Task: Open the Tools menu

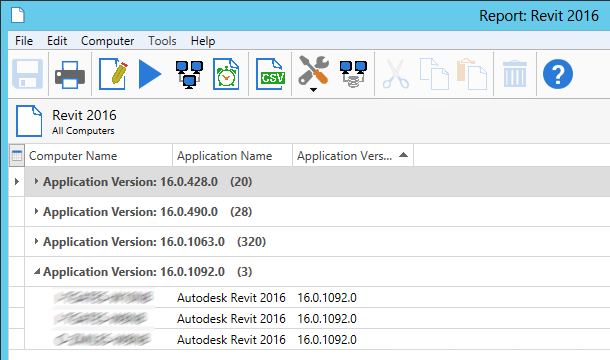Action: [x=162, y=41]
